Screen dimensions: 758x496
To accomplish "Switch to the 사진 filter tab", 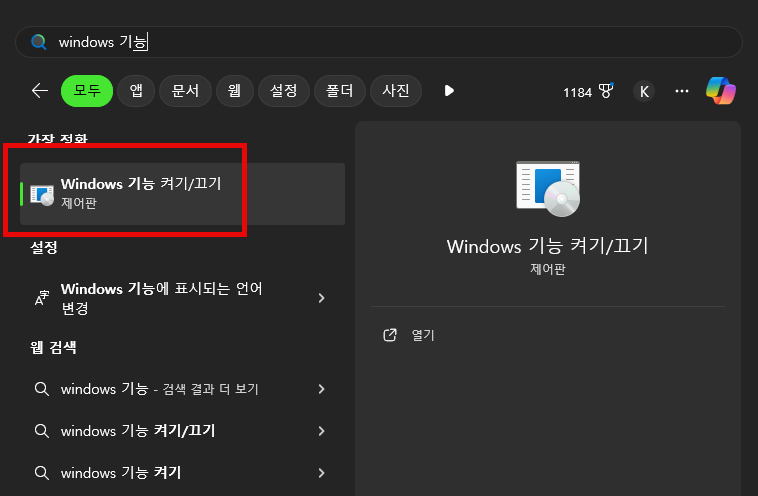I will point(396,90).
